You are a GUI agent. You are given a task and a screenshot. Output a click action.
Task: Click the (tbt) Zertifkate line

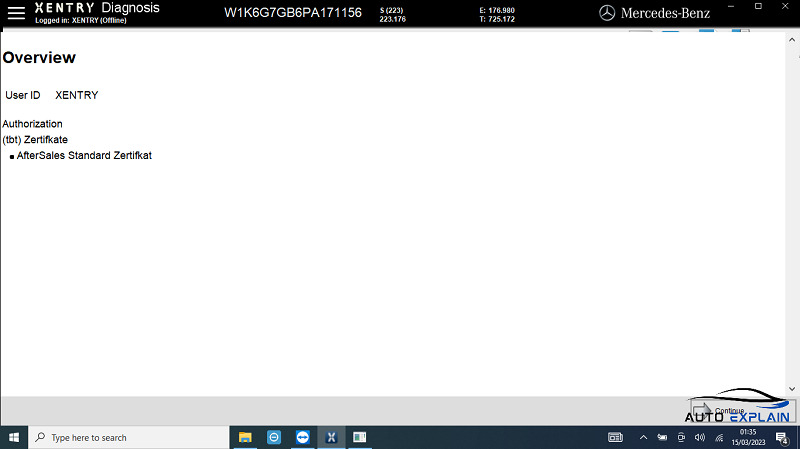tap(35, 140)
